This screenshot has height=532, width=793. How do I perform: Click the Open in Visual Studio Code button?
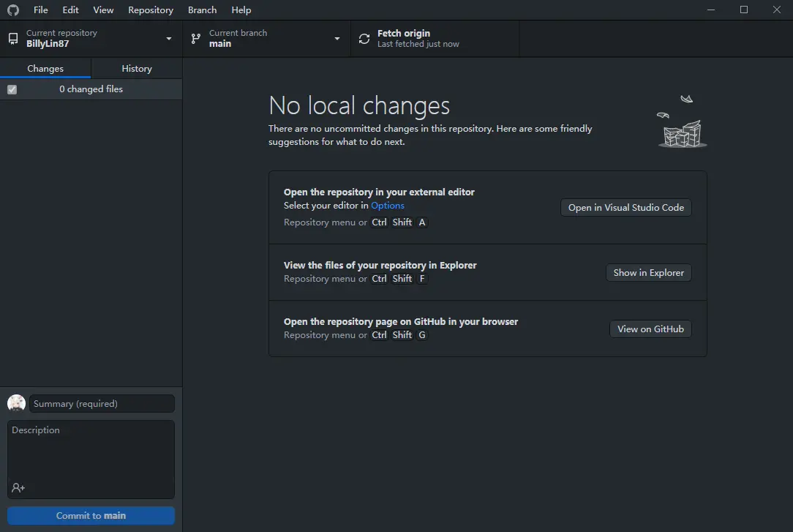coord(625,207)
